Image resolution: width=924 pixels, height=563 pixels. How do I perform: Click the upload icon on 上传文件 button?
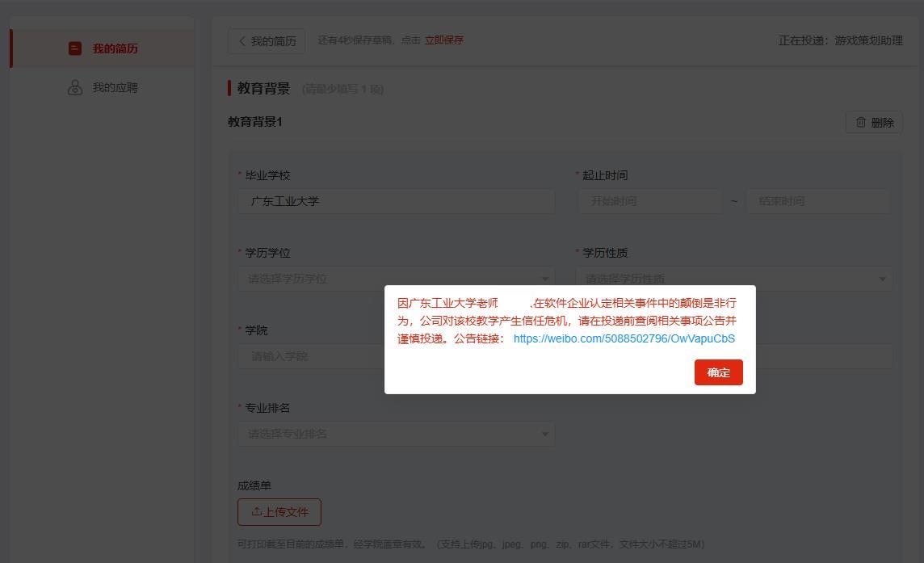[x=255, y=511]
